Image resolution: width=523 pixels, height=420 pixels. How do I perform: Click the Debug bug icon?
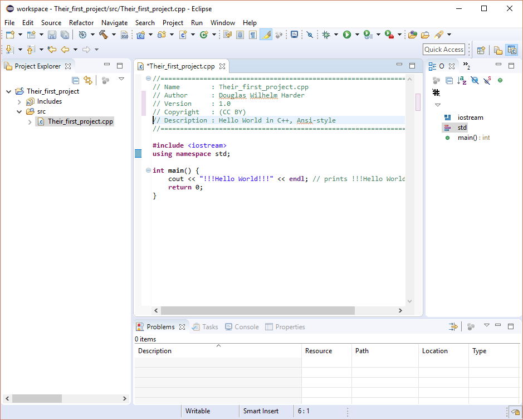326,35
